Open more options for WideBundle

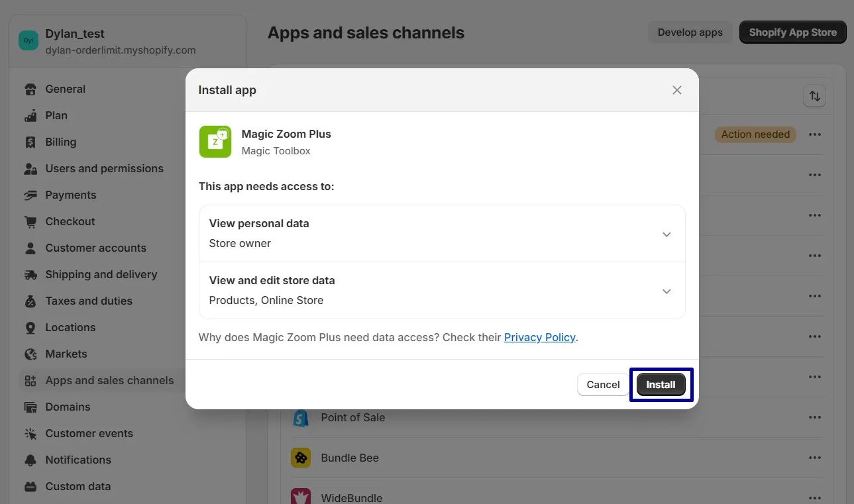[815, 497]
